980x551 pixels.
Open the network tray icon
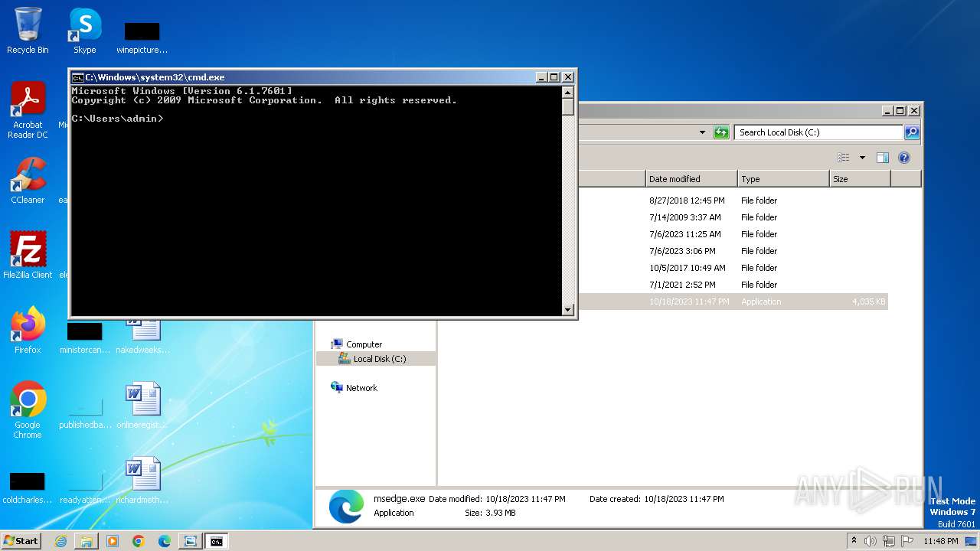coord(889,541)
